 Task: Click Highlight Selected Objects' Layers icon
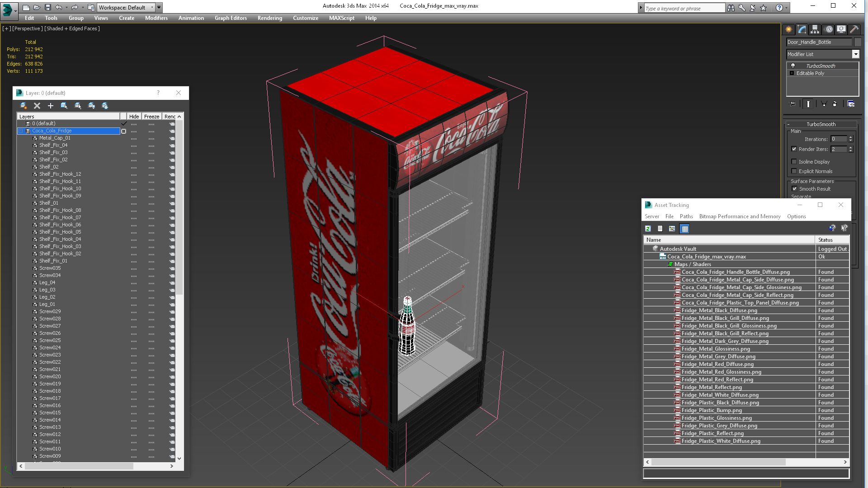tap(78, 106)
